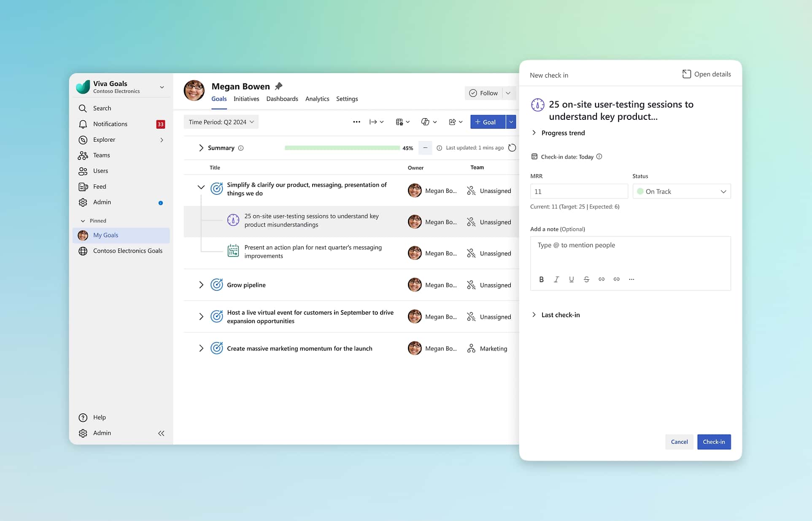Toggle the Follow button
This screenshot has height=521, width=812.
tap(484, 93)
